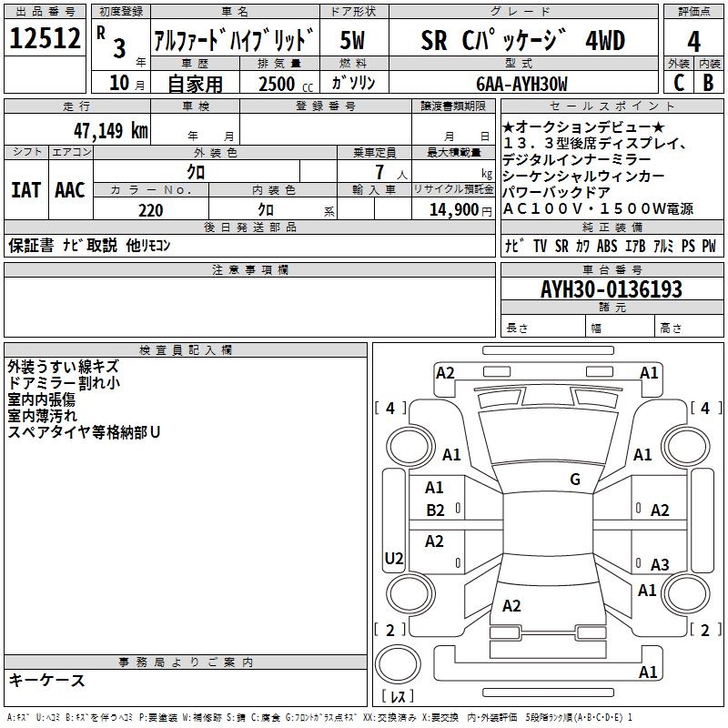The width and height of the screenshot is (728, 728).
Task: Click 保証書 in later-shipped parts
Action: 31,245
